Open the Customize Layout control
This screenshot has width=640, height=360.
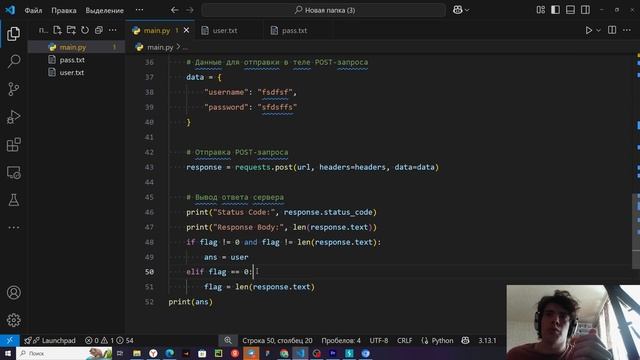pyautogui.click(x=541, y=10)
